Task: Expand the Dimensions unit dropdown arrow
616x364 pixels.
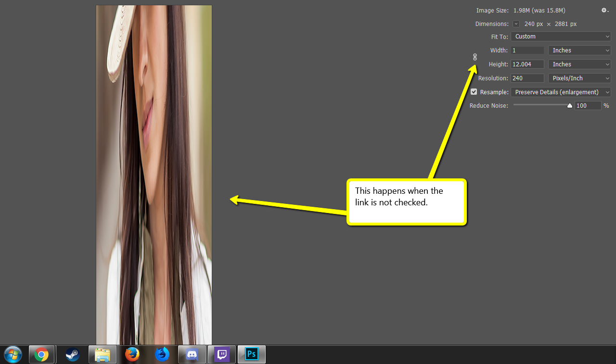Action: [516, 24]
